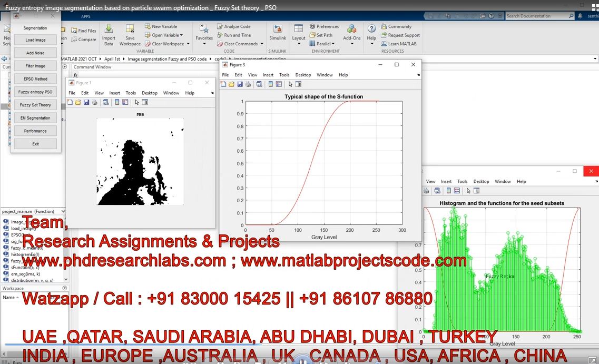This screenshot has height=364, width=599.
Task: Click the save icon in Figure 1 toolbar
Action: [86, 102]
